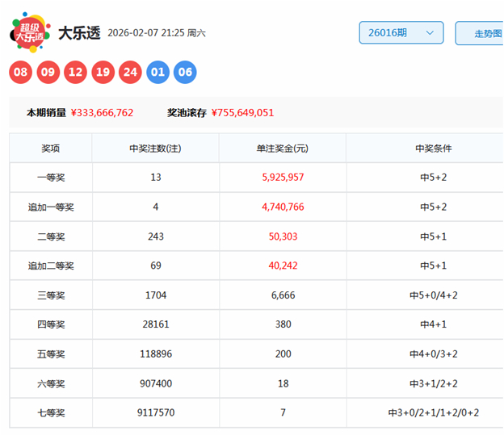
Task: Select the 三等奖 row label
Action: click(x=51, y=295)
